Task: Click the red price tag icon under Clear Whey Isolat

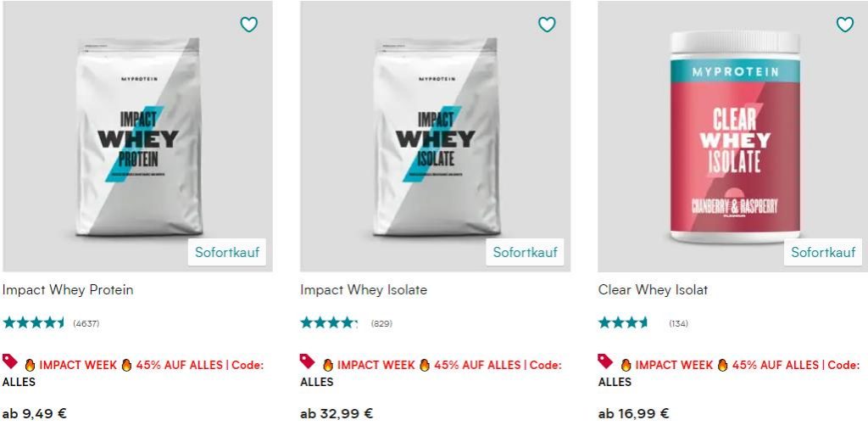Action: pos(605,361)
